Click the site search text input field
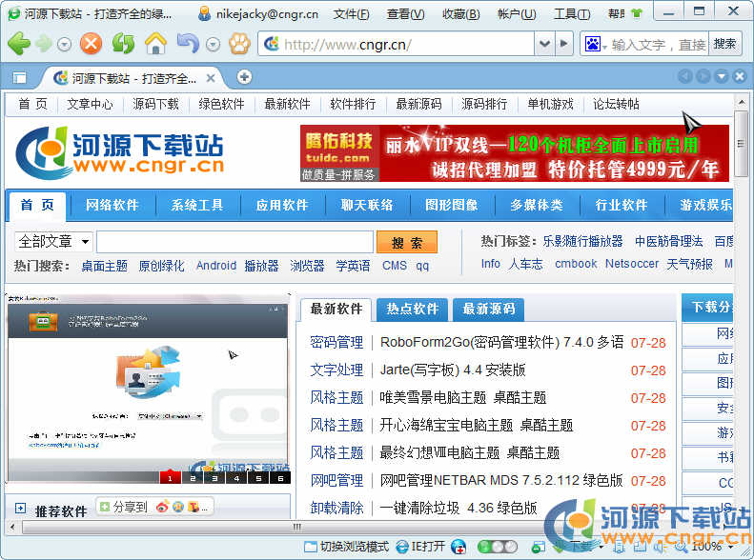754x560 pixels. coord(234,242)
